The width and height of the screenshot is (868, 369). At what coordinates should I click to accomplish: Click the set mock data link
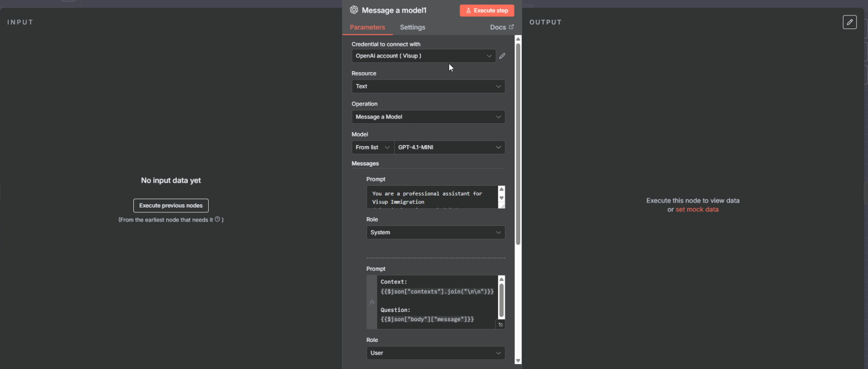tap(697, 209)
